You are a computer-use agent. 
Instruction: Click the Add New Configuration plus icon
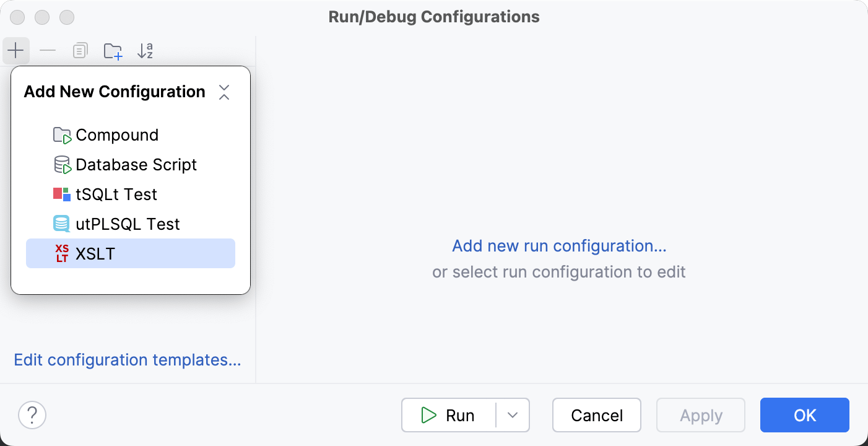pos(16,50)
